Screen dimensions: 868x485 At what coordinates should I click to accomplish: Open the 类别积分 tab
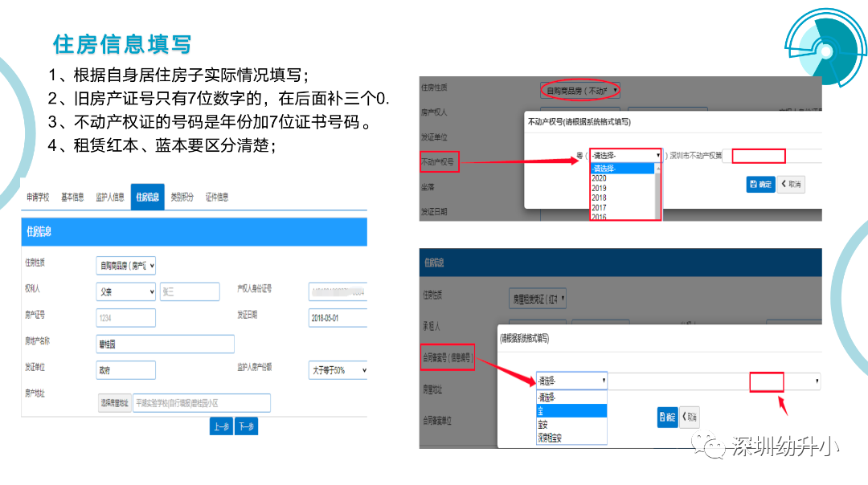click(x=182, y=197)
